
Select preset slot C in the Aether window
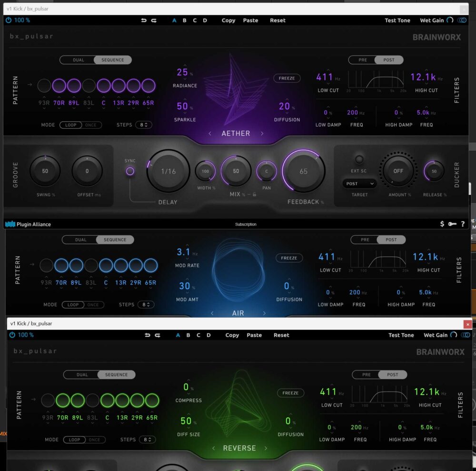195,20
